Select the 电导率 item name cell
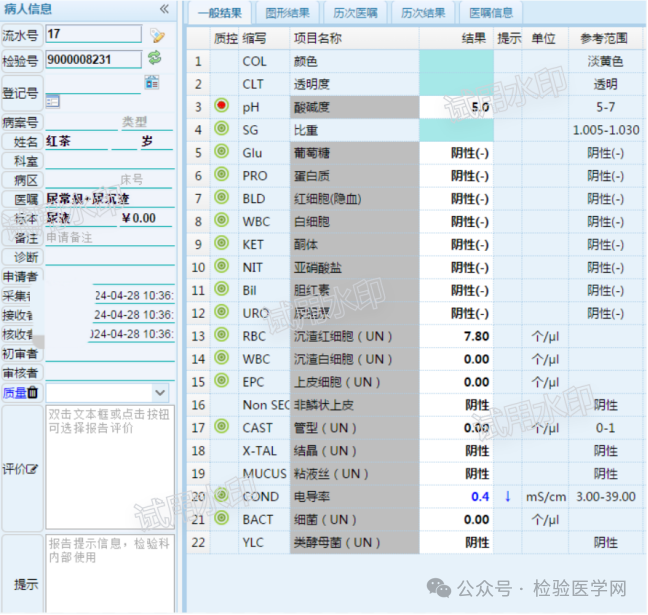 (355, 496)
